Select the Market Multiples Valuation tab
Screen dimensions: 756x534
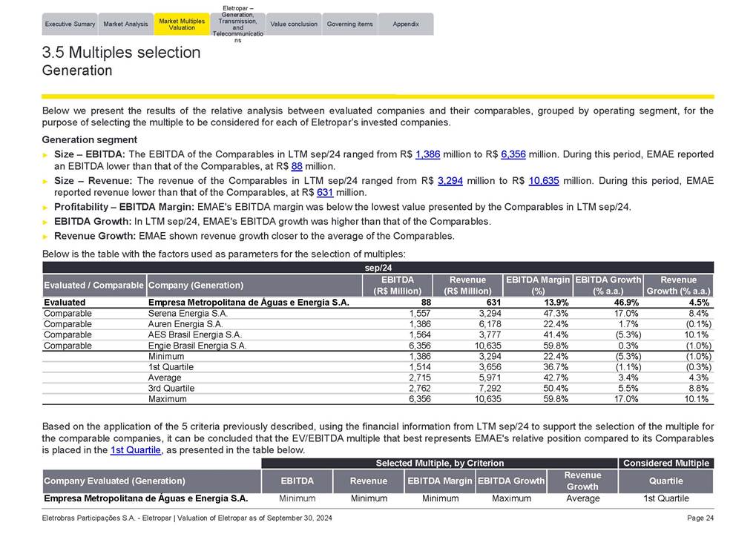pyautogui.click(x=182, y=24)
